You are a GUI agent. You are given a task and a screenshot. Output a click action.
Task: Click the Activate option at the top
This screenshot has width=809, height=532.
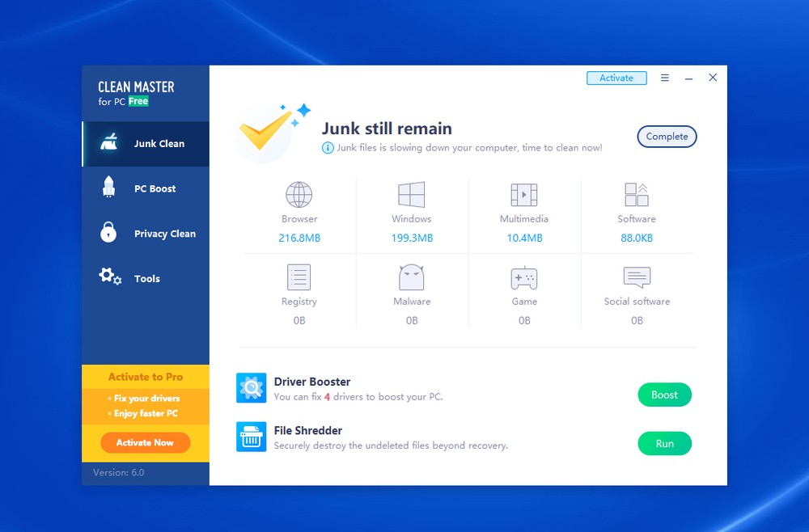(616, 78)
